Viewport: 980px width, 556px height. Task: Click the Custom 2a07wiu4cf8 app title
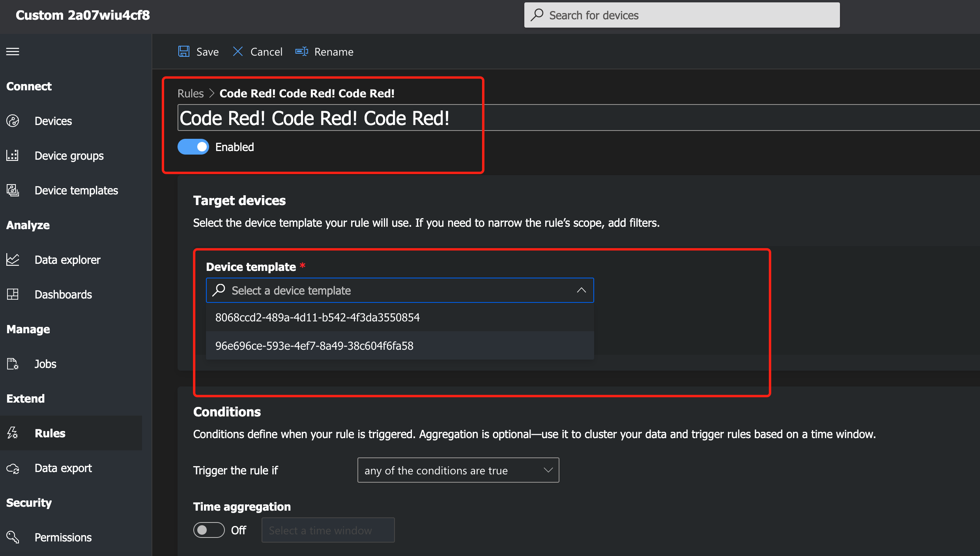(83, 15)
